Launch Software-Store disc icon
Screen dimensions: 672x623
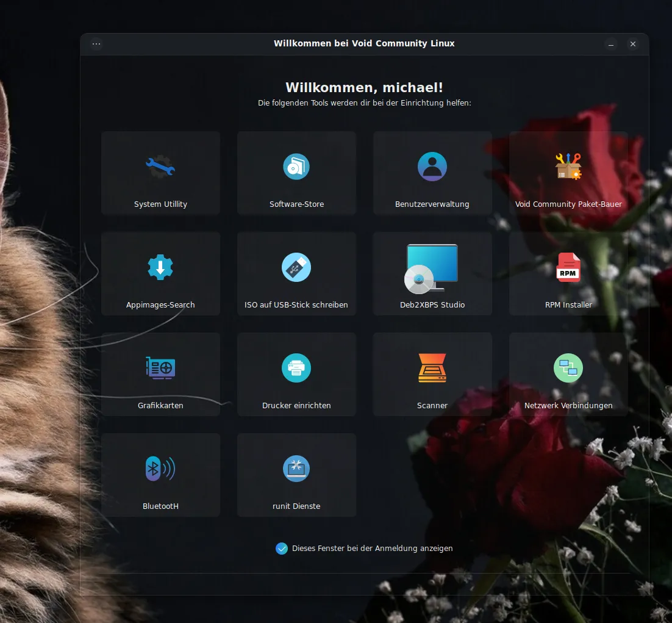click(x=296, y=167)
